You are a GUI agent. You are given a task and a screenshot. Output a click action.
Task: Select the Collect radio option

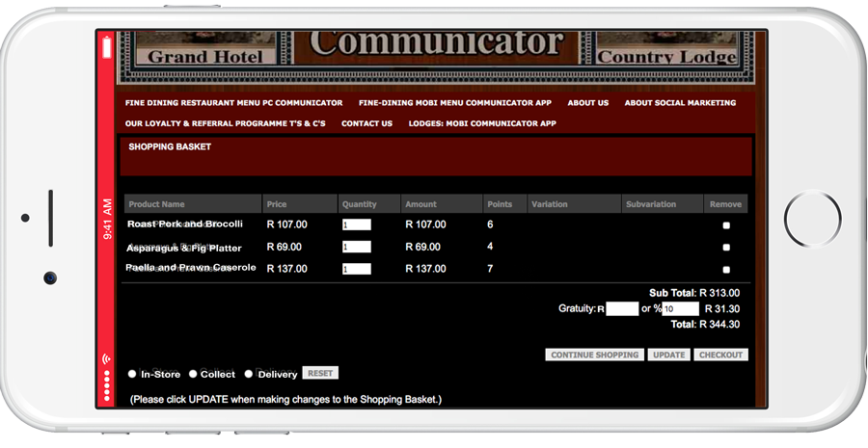(193, 374)
